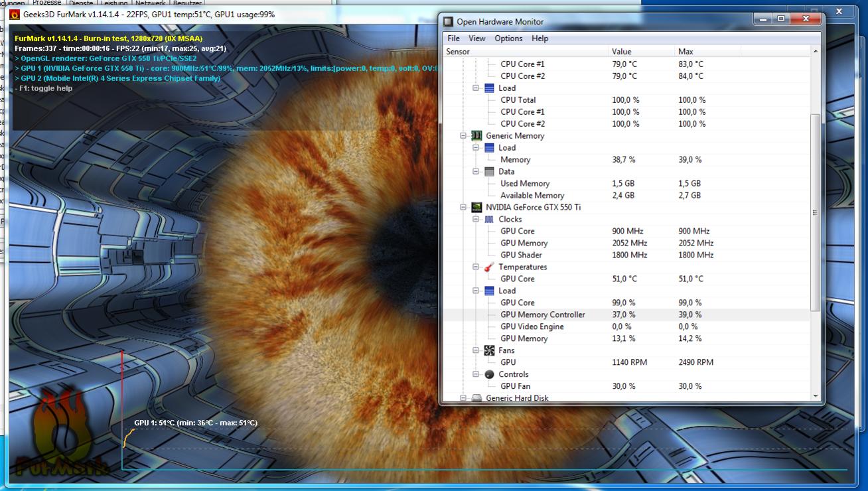Click the 38,7 % Memory load value
The image size is (868, 491).
pos(623,159)
